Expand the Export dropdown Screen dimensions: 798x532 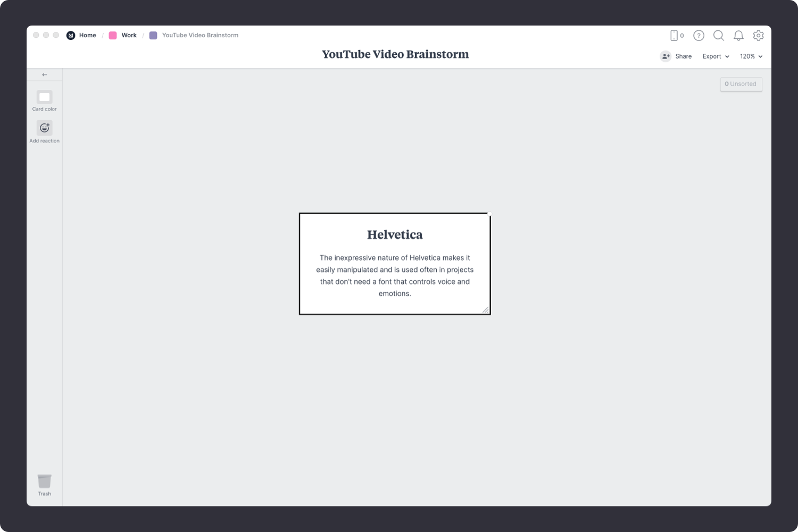tap(716, 56)
